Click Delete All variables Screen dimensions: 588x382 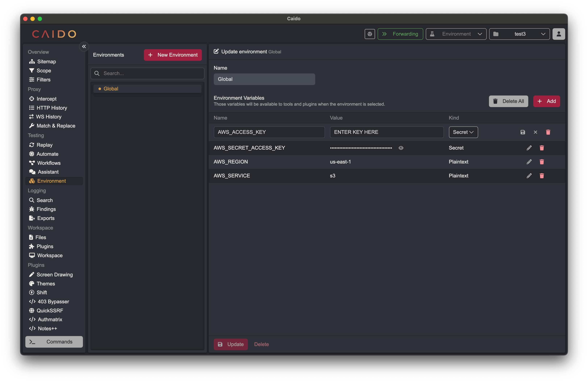pyautogui.click(x=509, y=101)
